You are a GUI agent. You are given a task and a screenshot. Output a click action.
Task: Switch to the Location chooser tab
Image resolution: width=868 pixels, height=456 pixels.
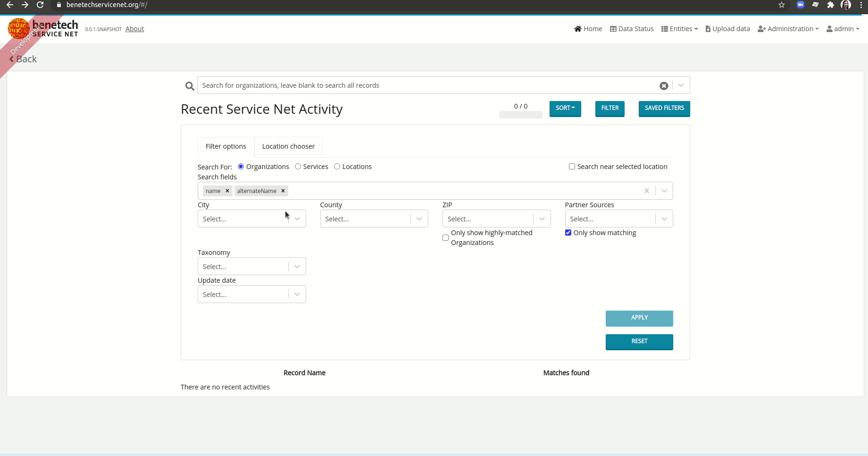click(288, 146)
